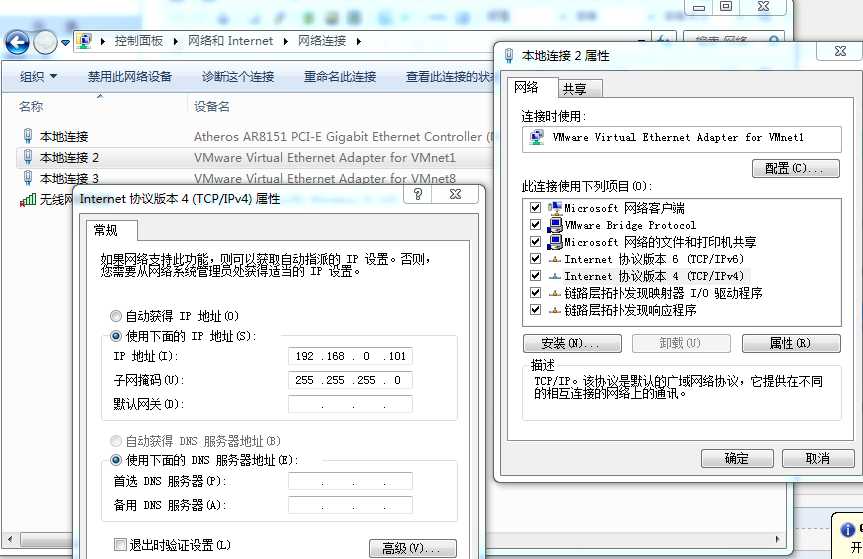The height and width of the screenshot is (559, 863).
Task: Uncheck 链路层拓扑发现映射器 I/O 驱动程序 checkbox
Action: coord(535,292)
